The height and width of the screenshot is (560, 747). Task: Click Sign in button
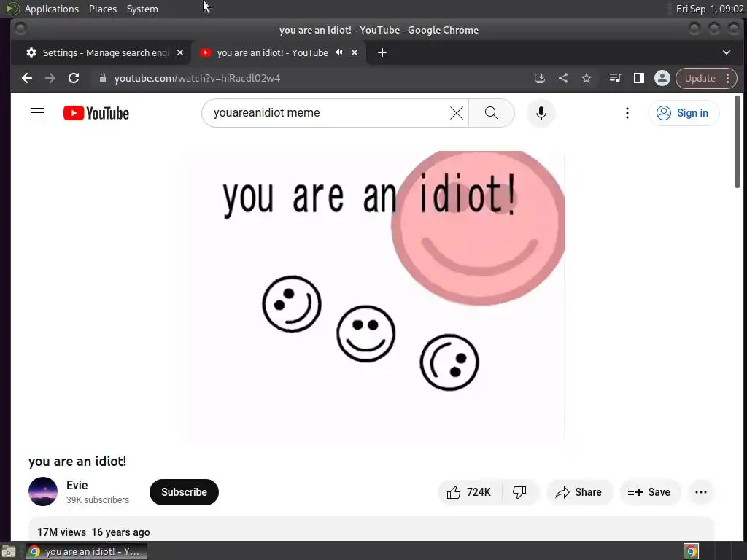(x=683, y=113)
